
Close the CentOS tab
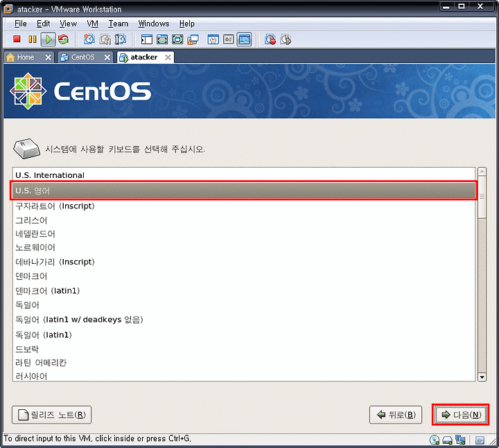tap(107, 57)
